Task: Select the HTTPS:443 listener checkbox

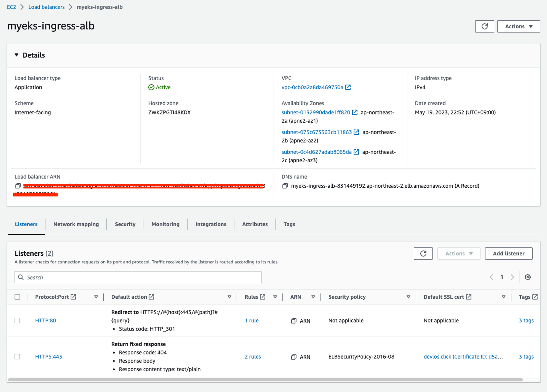Action: point(17,357)
